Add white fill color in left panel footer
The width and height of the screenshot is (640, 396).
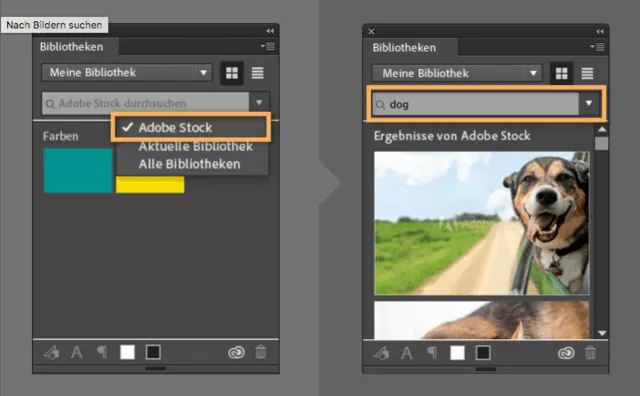point(127,352)
